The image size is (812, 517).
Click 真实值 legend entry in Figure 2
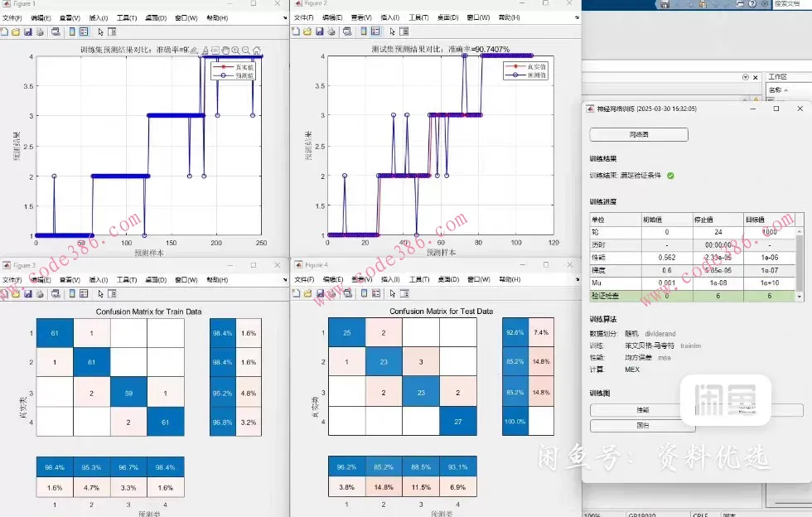[525, 67]
